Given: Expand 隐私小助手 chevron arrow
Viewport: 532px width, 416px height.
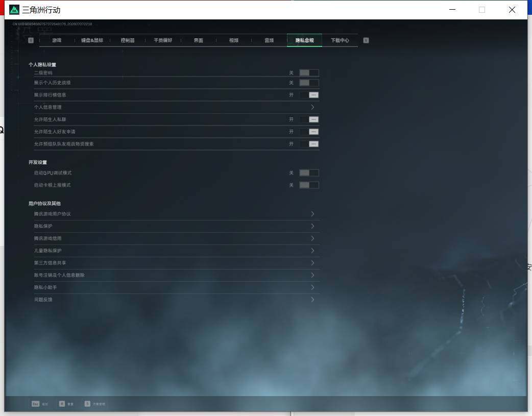Looking at the screenshot, I should click(312, 287).
